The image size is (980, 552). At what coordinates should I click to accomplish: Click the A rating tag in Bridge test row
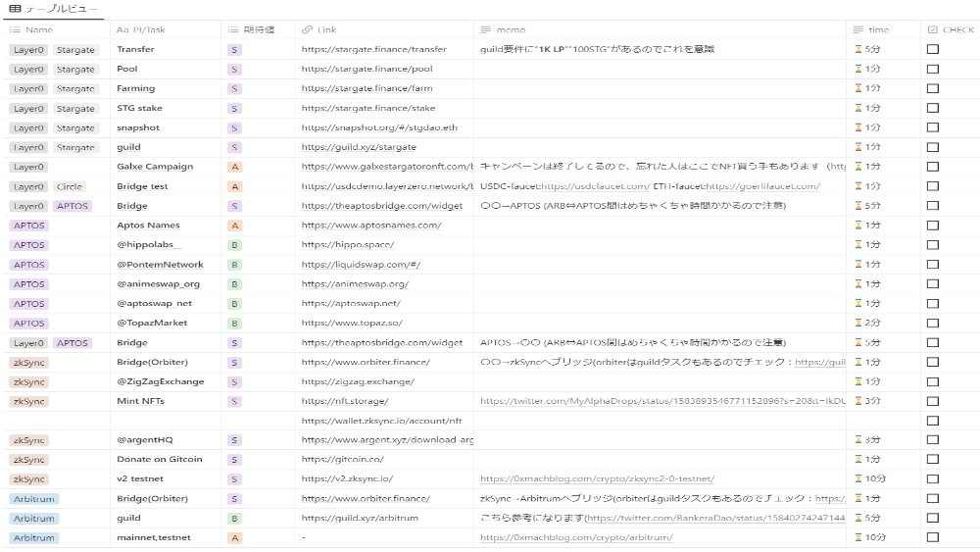pos(234,187)
